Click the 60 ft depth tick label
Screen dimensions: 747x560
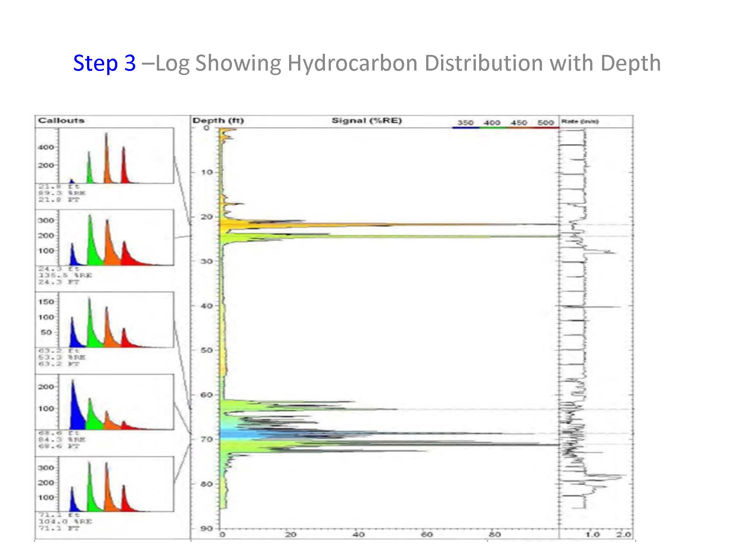[x=207, y=395]
